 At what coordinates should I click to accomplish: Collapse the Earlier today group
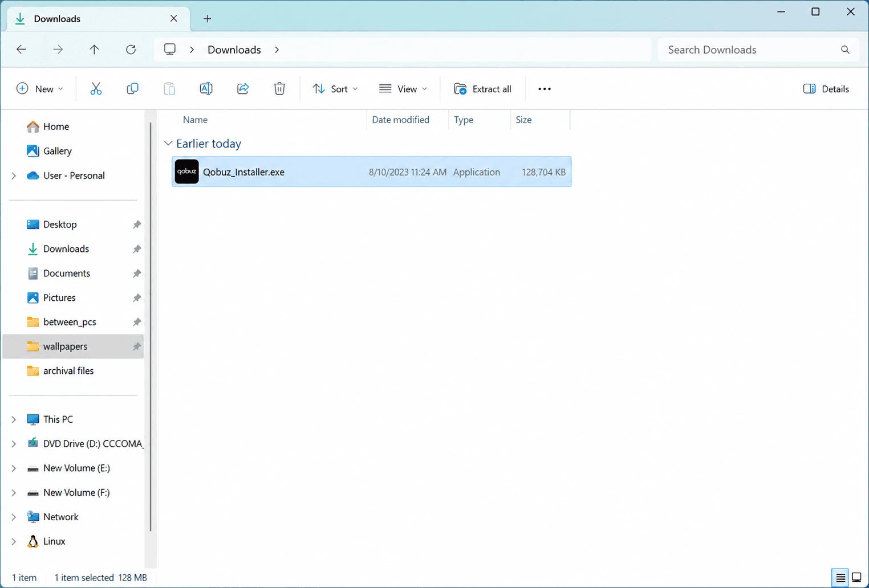coord(168,144)
